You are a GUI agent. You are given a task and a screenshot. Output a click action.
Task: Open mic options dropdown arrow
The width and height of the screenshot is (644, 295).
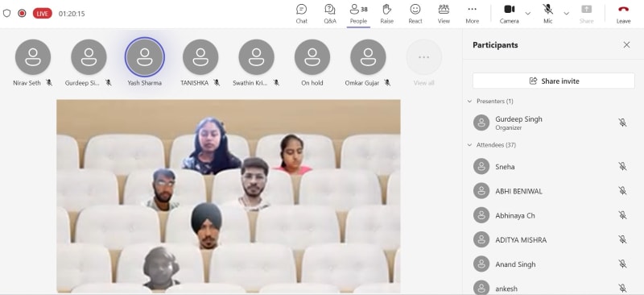pos(567,14)
